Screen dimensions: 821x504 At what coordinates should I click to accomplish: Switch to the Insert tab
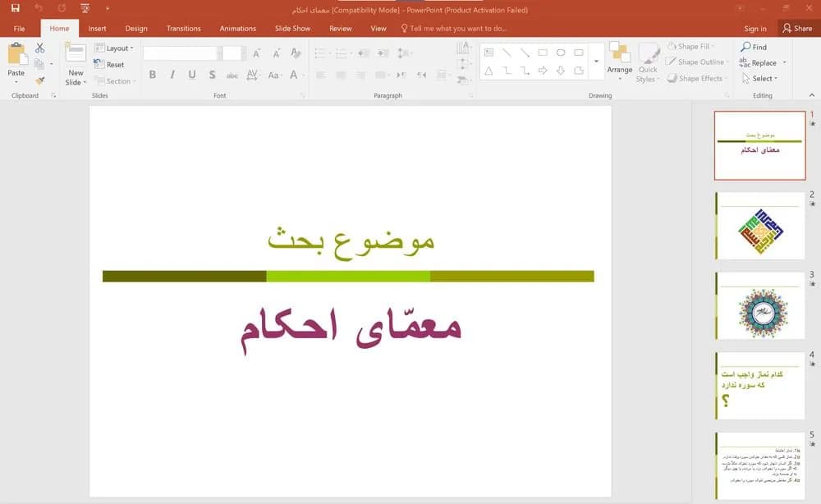[98, 28]
